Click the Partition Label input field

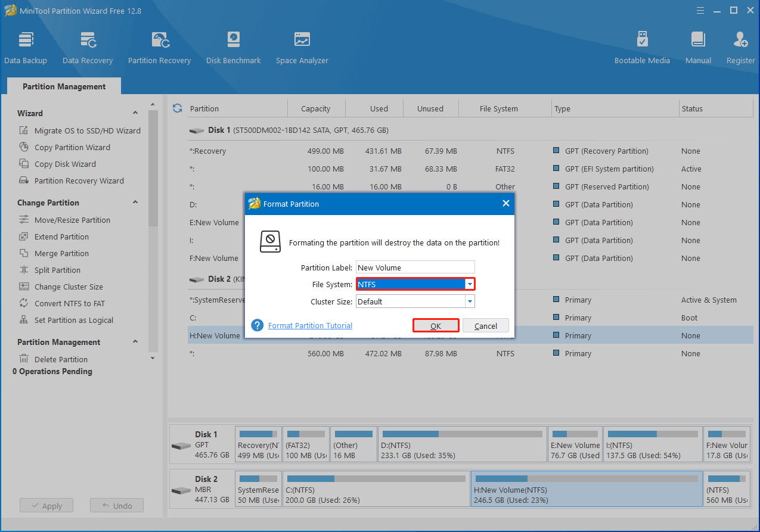[x=415, y=267]
